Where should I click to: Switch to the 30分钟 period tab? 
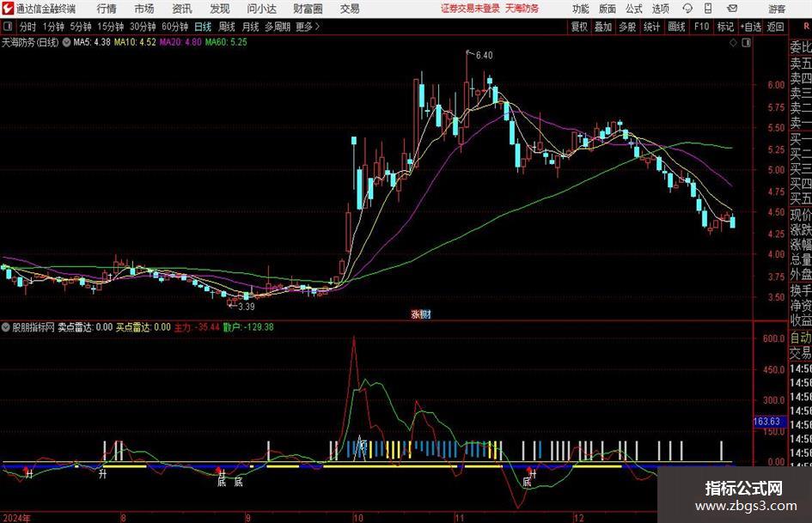(x=143, y=27)
